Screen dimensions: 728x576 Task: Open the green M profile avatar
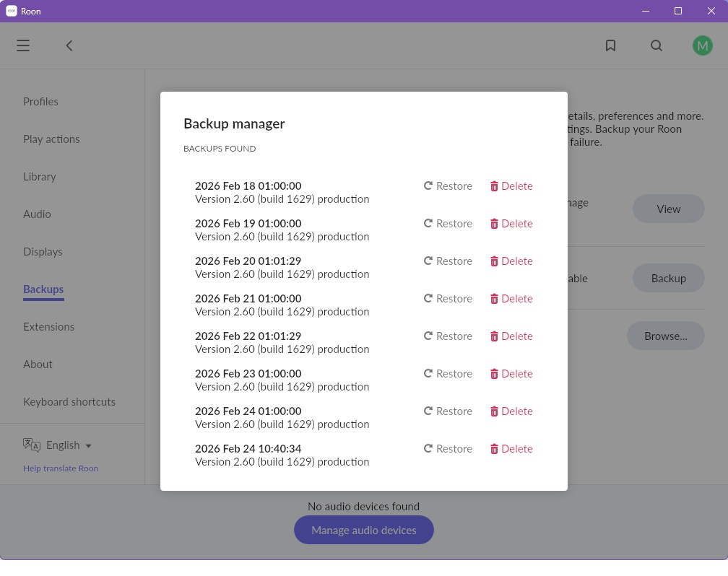pyautogui.click(x=702, y=45)
